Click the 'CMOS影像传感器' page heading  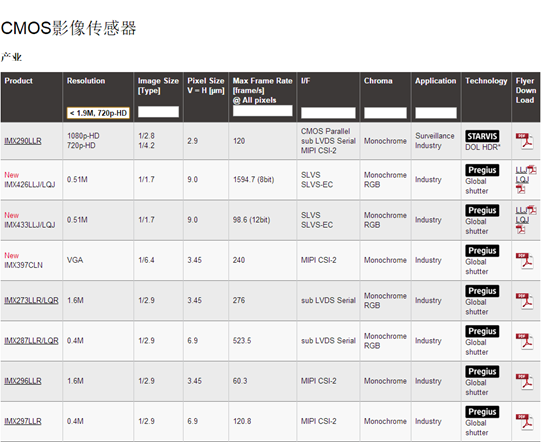[69, 28]
